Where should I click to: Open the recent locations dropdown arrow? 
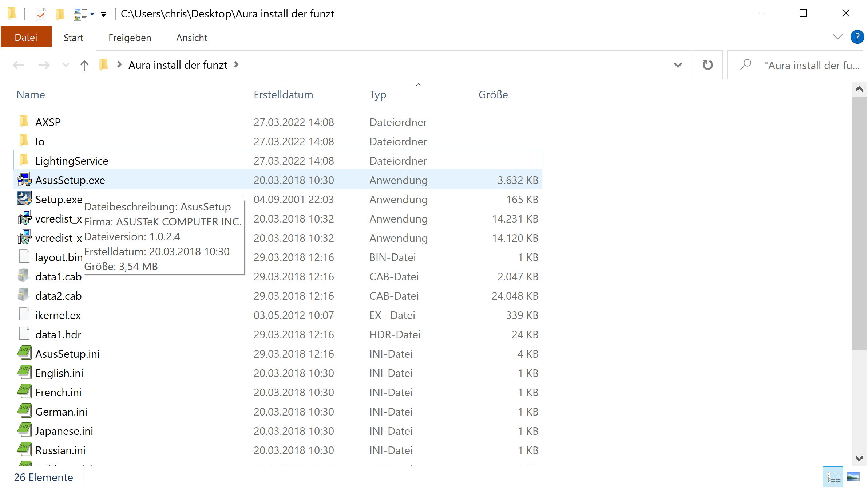click(66, 65)
